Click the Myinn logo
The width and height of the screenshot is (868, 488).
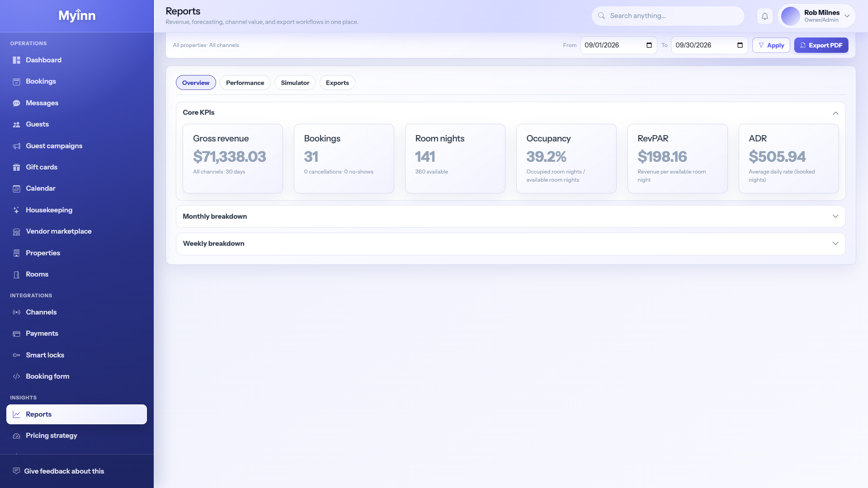[x=77, y=15]
